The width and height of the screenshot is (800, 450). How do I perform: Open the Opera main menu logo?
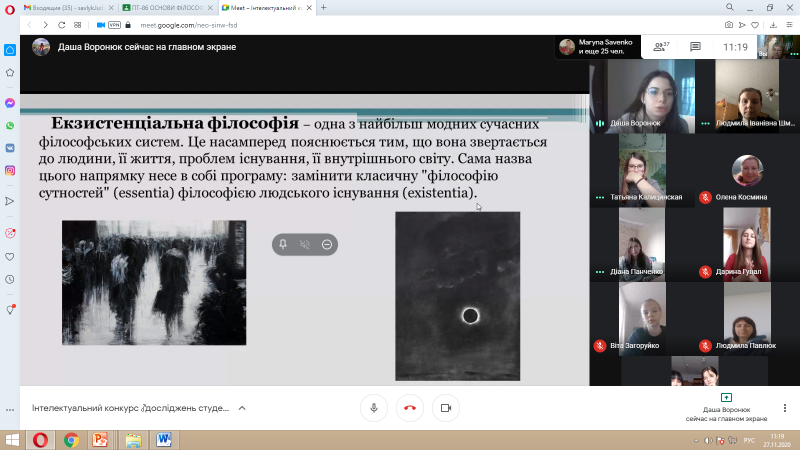[10, 10]
